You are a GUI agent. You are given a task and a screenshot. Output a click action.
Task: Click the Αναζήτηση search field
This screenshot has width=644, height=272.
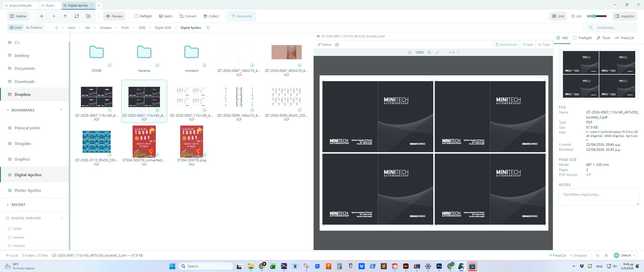pos(612,27)
